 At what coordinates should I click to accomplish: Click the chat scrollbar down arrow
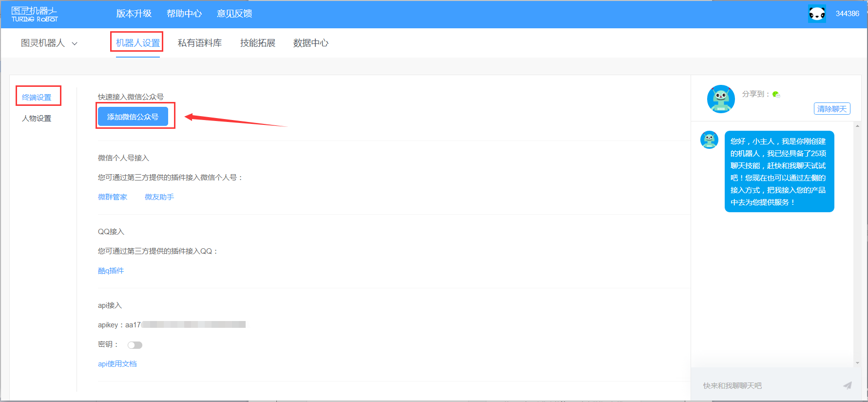(857, 363)
